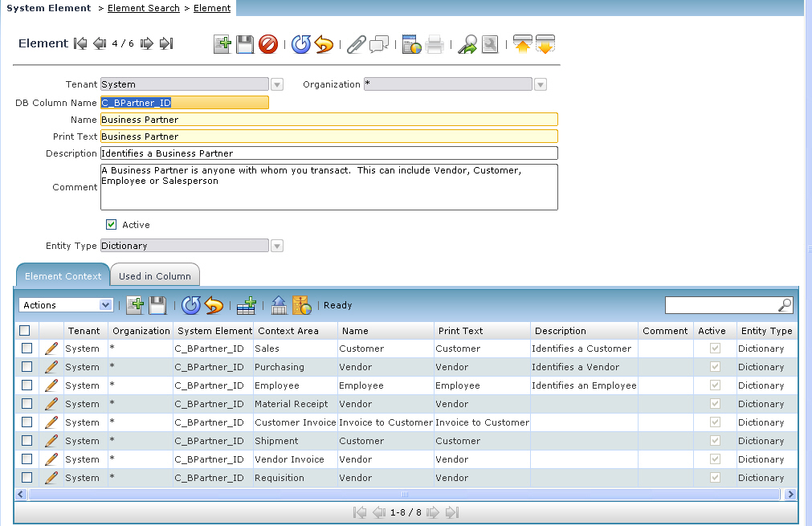This screenshot has height=526, width=812.
Task: Click the pencil edit icon in the Sales row
Action: tap(51, 348)
